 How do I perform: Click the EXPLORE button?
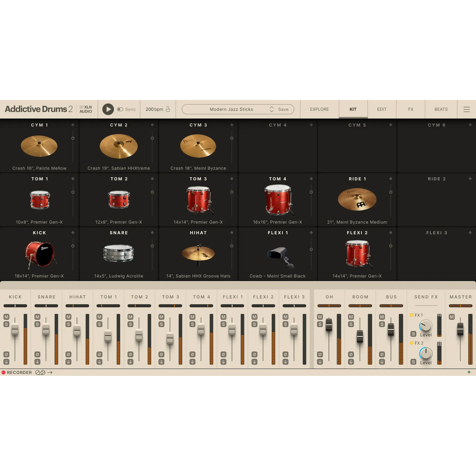coord(319,109)
